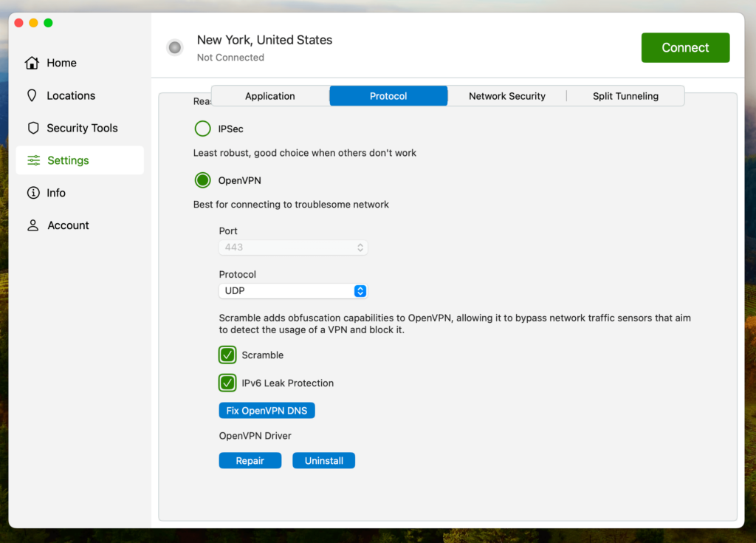The height and width of the screenshot is (543, 756).
Task: Click the Uninstall driver button
Action: pos(323,460)
